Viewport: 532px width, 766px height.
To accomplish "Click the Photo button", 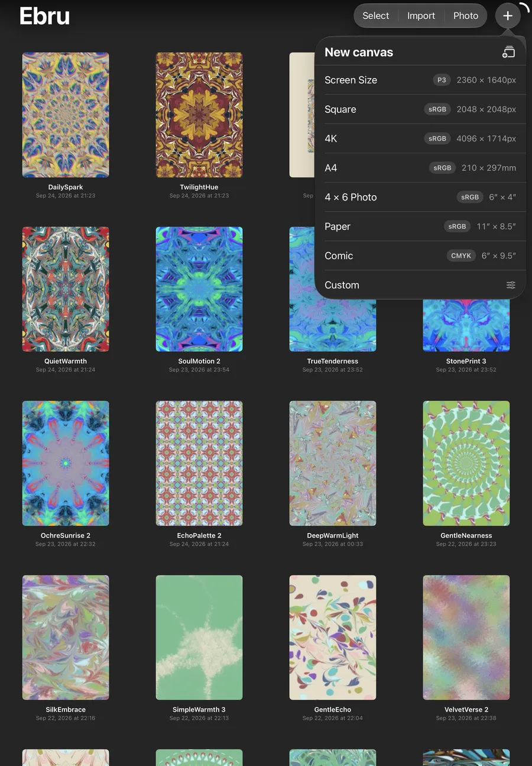I will pos(466,16).
